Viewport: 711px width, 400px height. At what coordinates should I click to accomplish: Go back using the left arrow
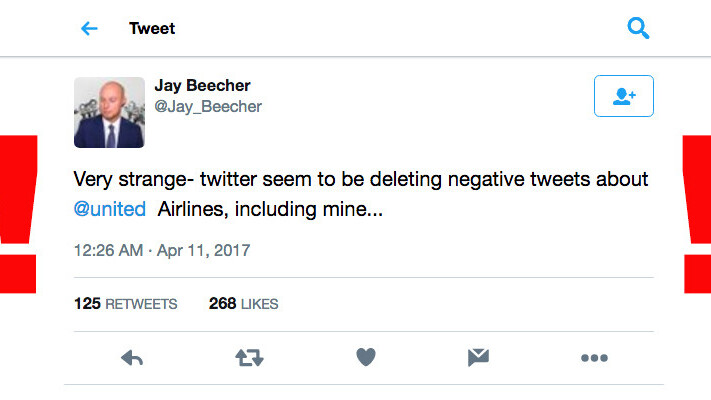point(89,28)
